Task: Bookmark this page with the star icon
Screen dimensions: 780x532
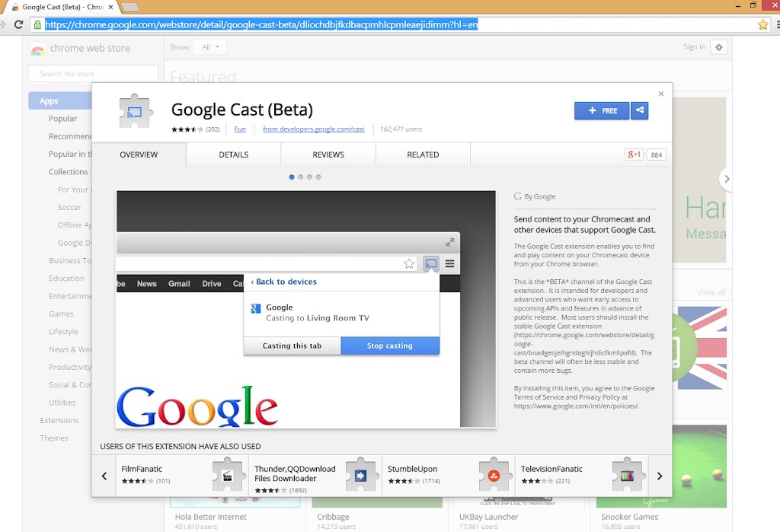Action: (x=762, y=24)
